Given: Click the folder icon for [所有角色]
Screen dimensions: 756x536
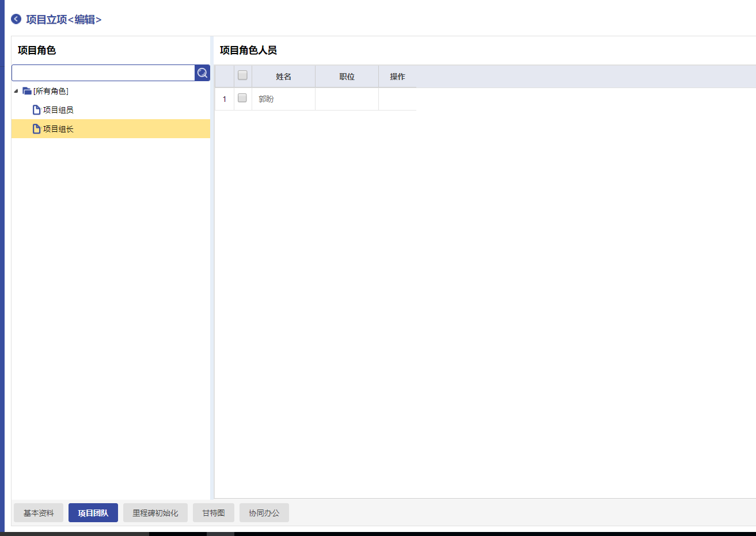Looking at the screenshot, I should pyautogui.click(x=27, y=91).
